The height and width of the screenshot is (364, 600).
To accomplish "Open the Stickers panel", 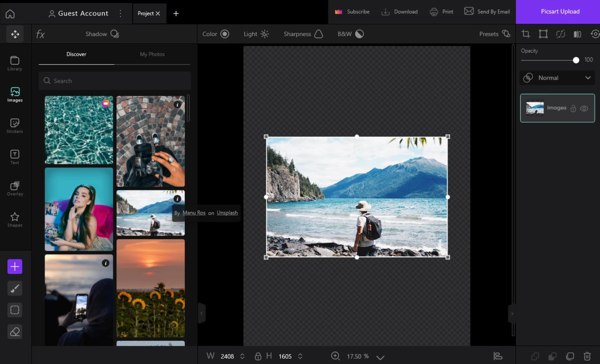I will (x=14, y=126).
